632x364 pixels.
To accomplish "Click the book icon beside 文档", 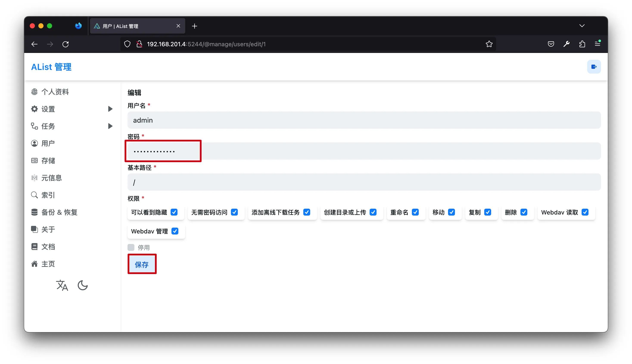I will point(34,247).
